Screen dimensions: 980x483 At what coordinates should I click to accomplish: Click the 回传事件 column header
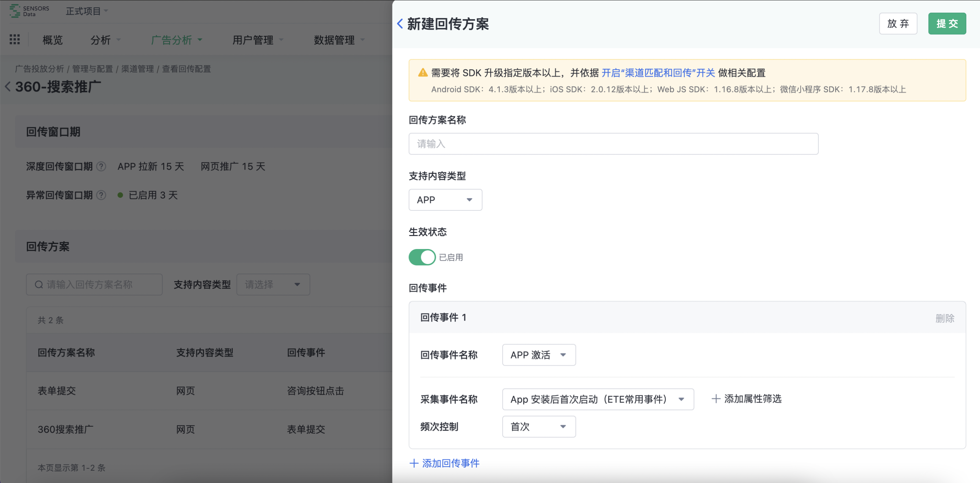pos(306,352)
